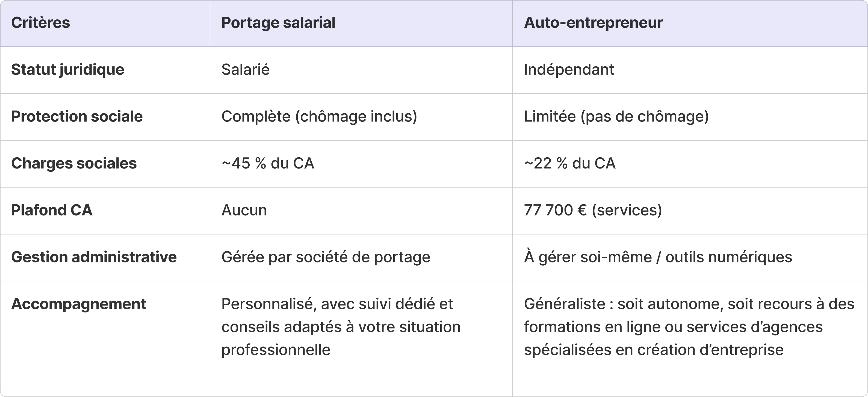
Task: Click the ~22 % du CA cell
Action: tap(569, 163)
